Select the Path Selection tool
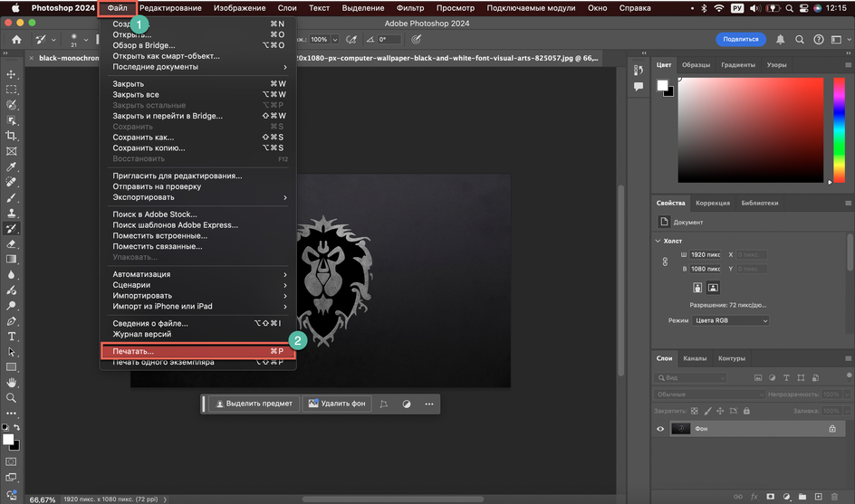Image resolution: width=855 pixels, height=504 pixels. click(x=11, y=352)
